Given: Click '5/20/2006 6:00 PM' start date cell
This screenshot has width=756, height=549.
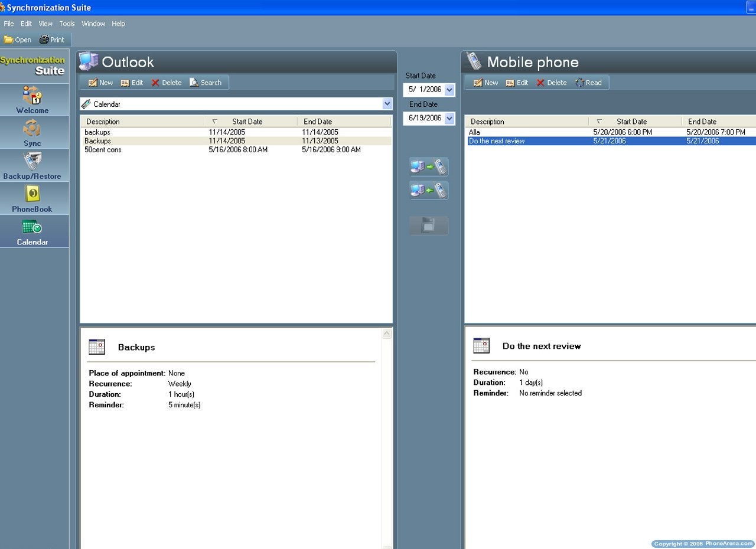Looking at the screenshot, I should (x=623, y=132).
